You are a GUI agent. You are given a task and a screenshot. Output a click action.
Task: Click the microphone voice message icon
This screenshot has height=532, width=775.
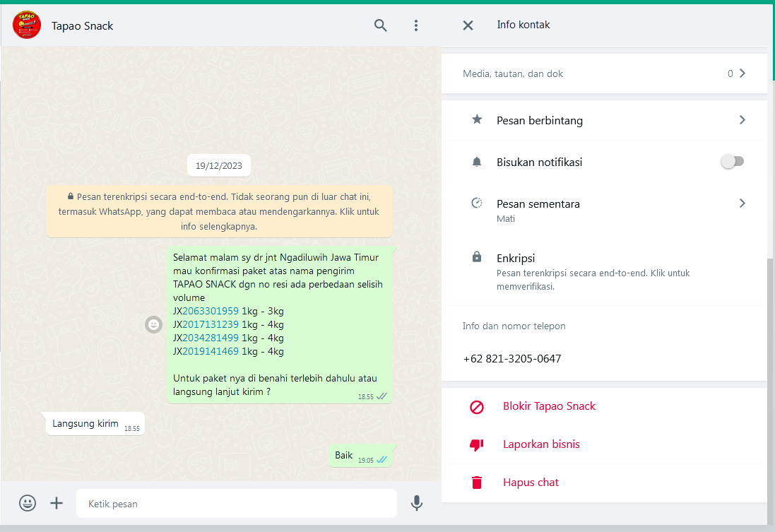[417, 503]
